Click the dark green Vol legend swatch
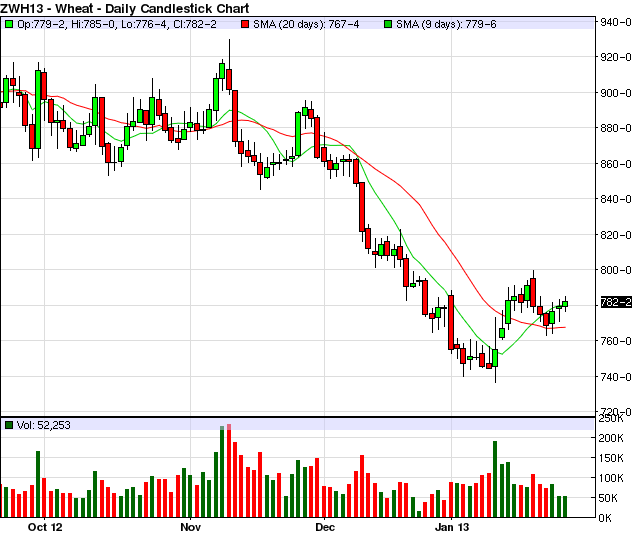The width and height of the screenshot is (640, 536). point(9,425)
